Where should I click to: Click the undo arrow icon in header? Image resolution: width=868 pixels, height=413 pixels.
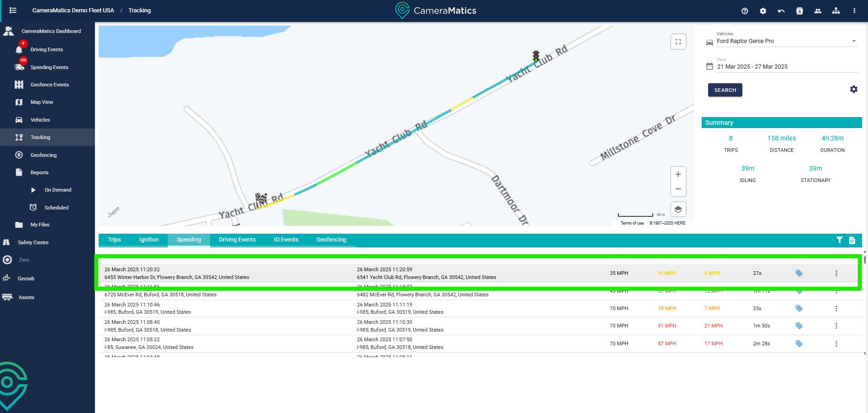click(x=781, y=11)
